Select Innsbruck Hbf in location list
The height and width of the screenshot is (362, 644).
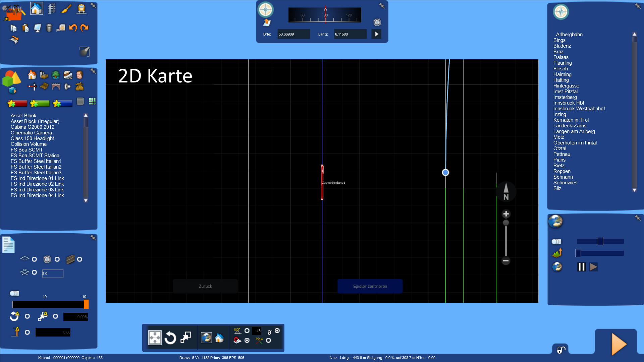[569, 103]
